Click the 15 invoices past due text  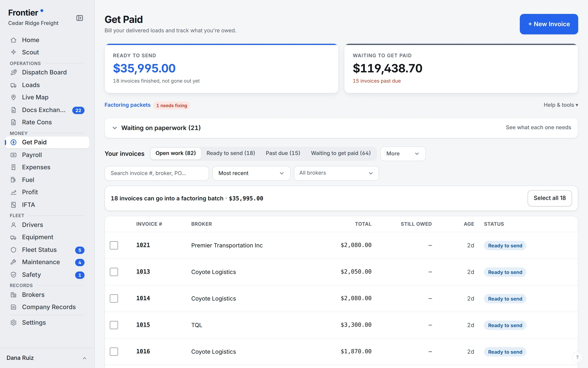(377, 81)
